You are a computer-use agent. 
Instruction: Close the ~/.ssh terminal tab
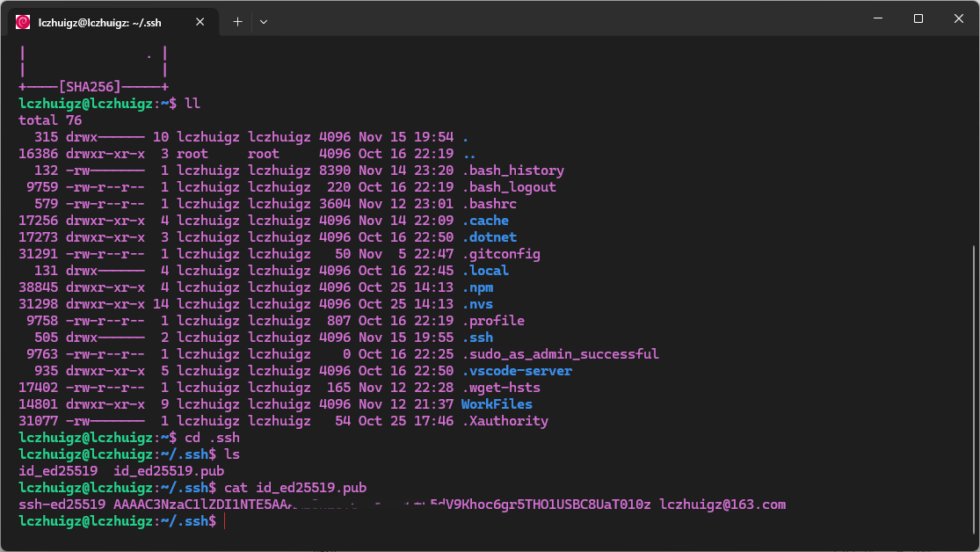201,21
